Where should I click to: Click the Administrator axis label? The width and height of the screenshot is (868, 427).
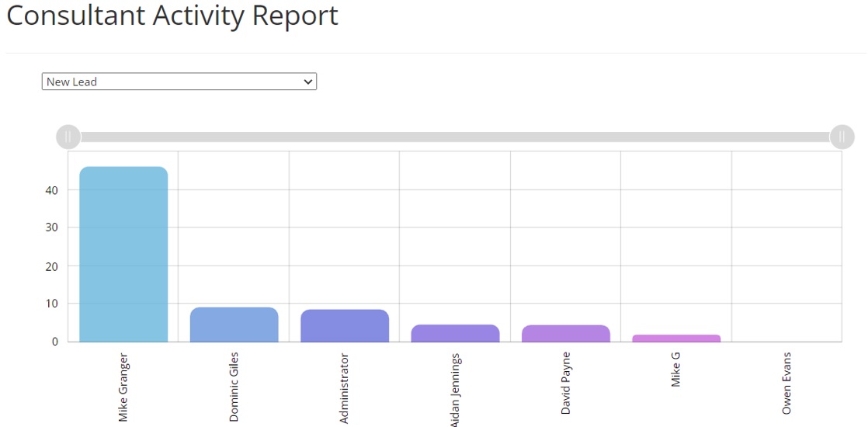[x=345, y=388]
